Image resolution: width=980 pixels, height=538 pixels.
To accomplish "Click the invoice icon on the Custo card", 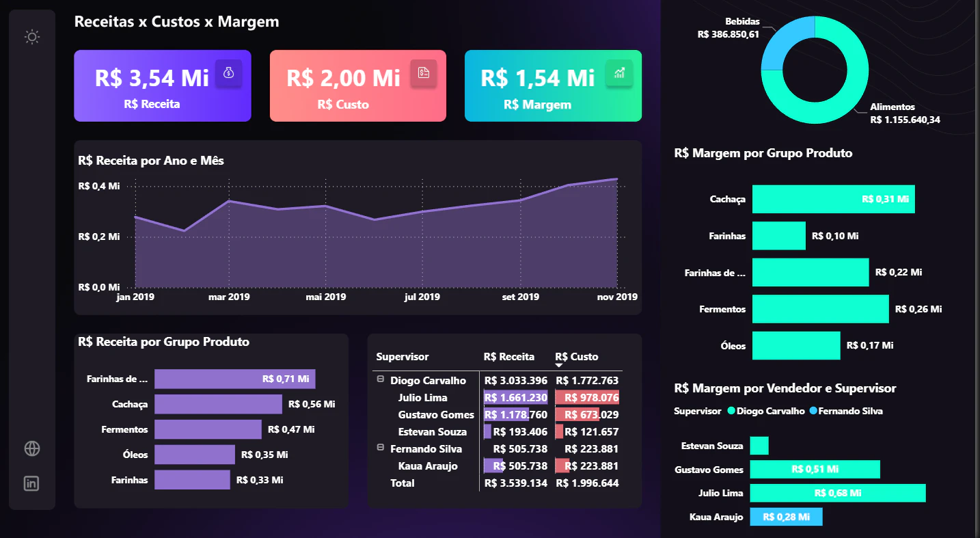I will (x=424, y=73).
